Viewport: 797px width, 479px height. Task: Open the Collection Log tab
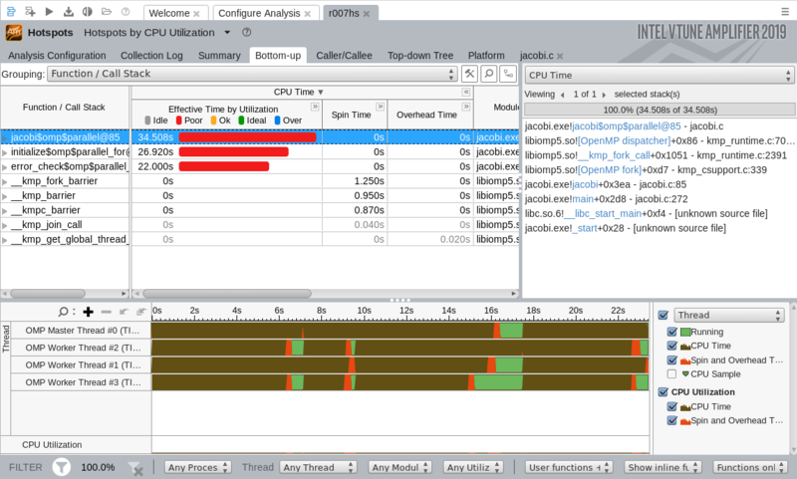(x=151, y=55)
